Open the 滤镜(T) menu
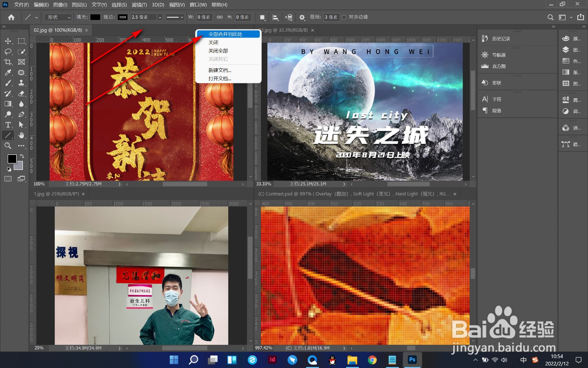The height and width of the screenshot is (368, 588). point(139,5)
